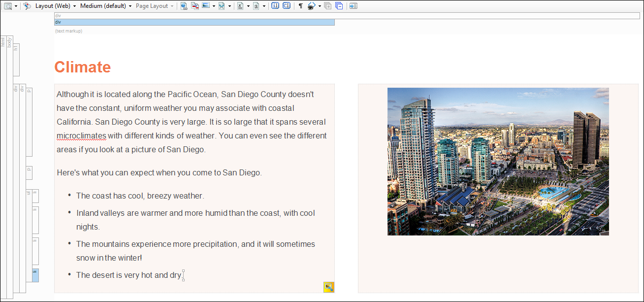Click the layout mode icon before Layout (Web)
Viewport: 644px width, 302px height.
(27, 6)
